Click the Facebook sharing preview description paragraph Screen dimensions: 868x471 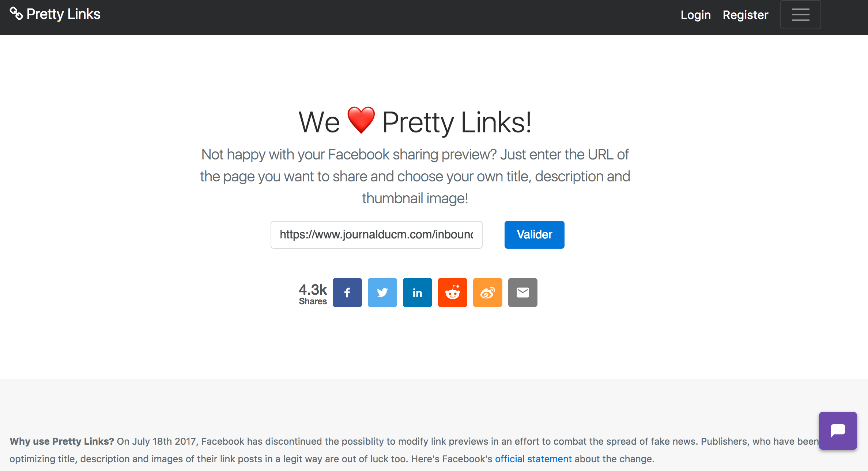click(x=415, y=176)
